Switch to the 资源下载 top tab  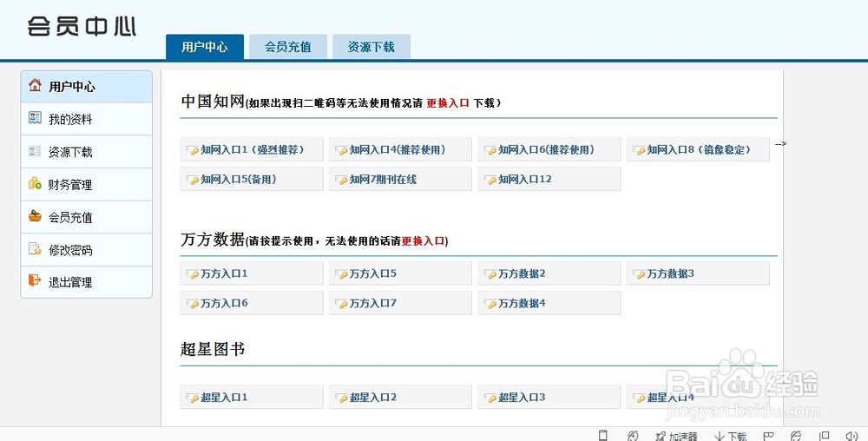click(x=372, y=47)
